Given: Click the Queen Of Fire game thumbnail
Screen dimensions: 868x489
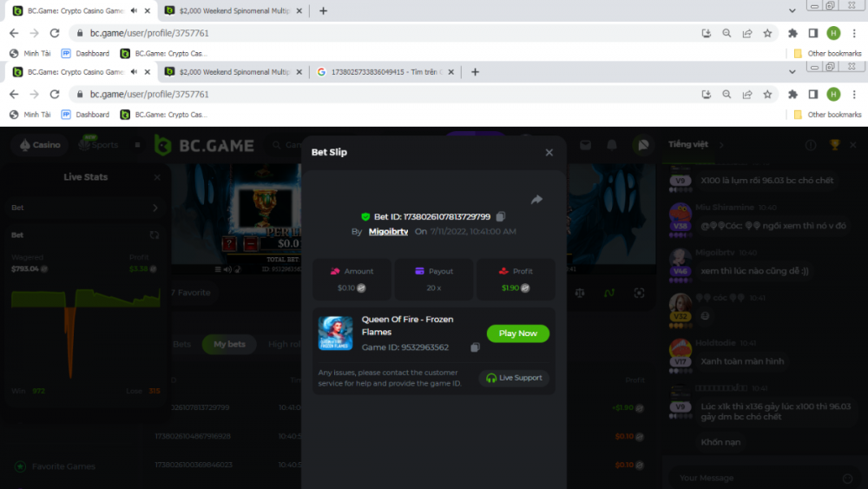Looking at the screenshot, I should (335, 333).
